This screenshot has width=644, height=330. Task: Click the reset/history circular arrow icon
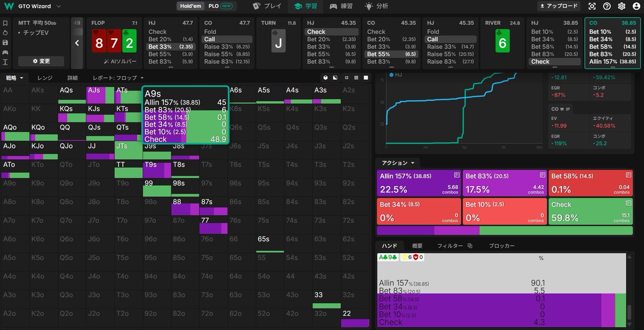pos(5,33)
